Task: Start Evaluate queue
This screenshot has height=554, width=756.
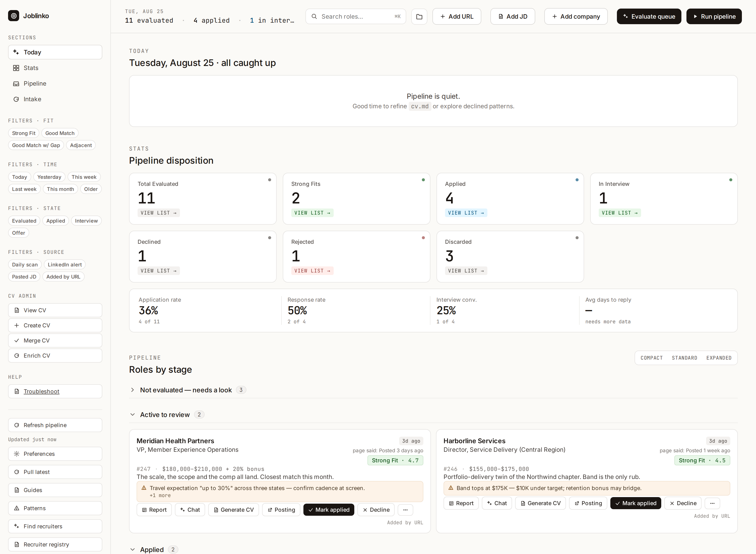Action: pos(649,16)
